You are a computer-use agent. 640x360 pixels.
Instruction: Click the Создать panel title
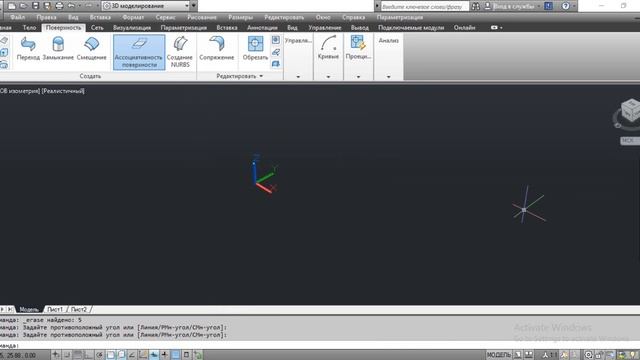point(90,76)
